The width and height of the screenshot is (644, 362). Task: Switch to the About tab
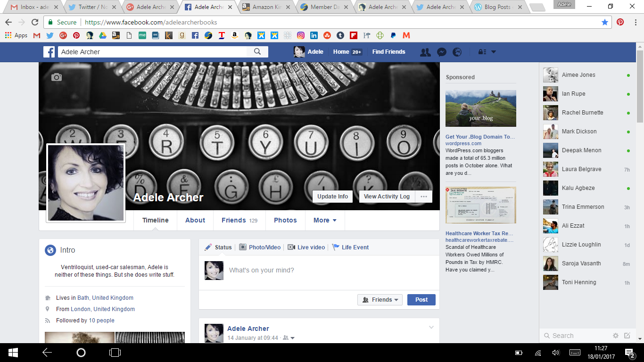[195, 220]
